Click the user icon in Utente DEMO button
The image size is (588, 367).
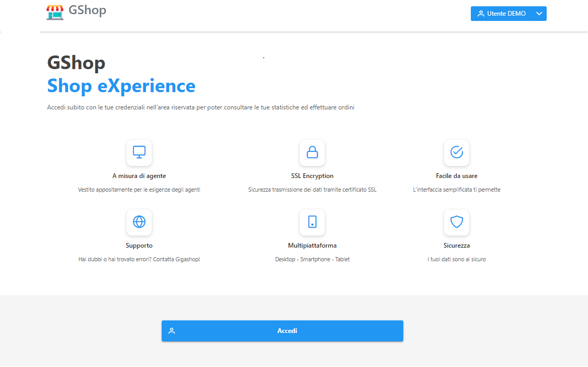tap(481, 14)
